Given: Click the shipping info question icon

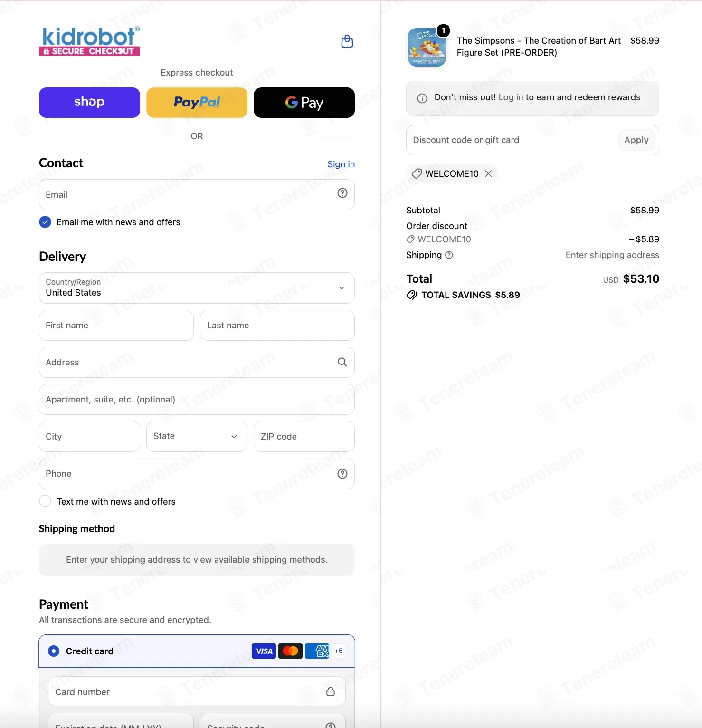Looking at the screenshot, I should pyautogui.click(x=449, y=255).
